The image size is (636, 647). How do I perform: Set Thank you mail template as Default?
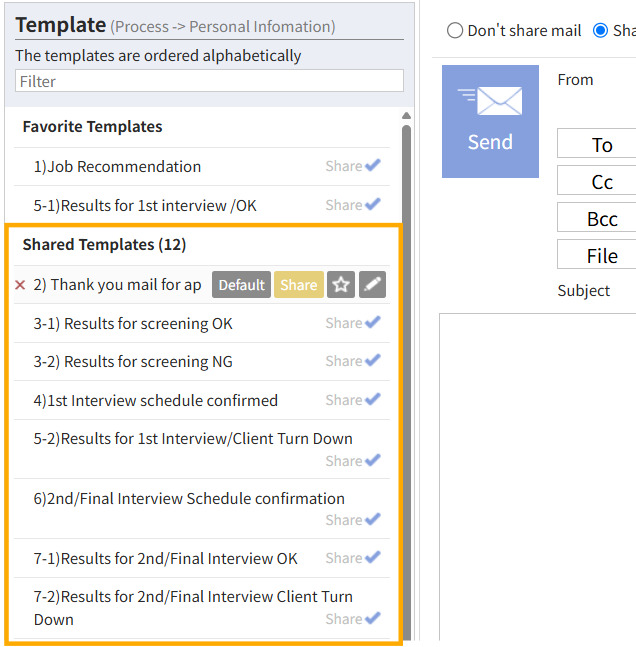coord(241,285)
